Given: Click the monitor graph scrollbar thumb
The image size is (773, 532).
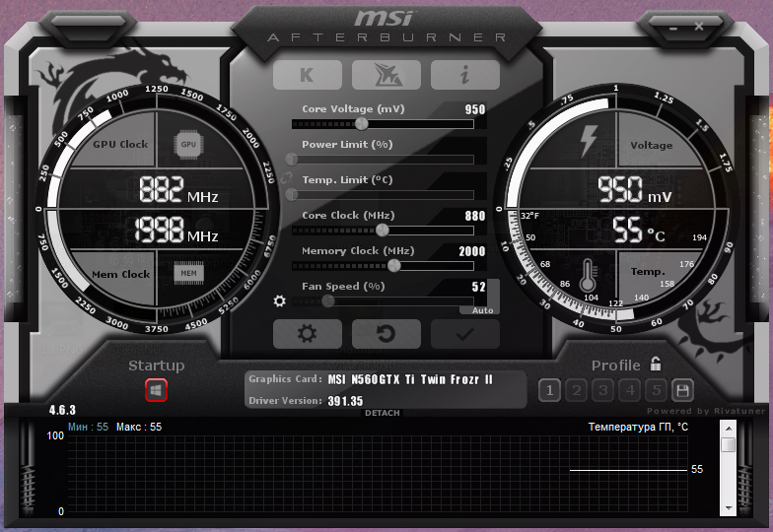Looking at the screenshot, I should point(728,445).
